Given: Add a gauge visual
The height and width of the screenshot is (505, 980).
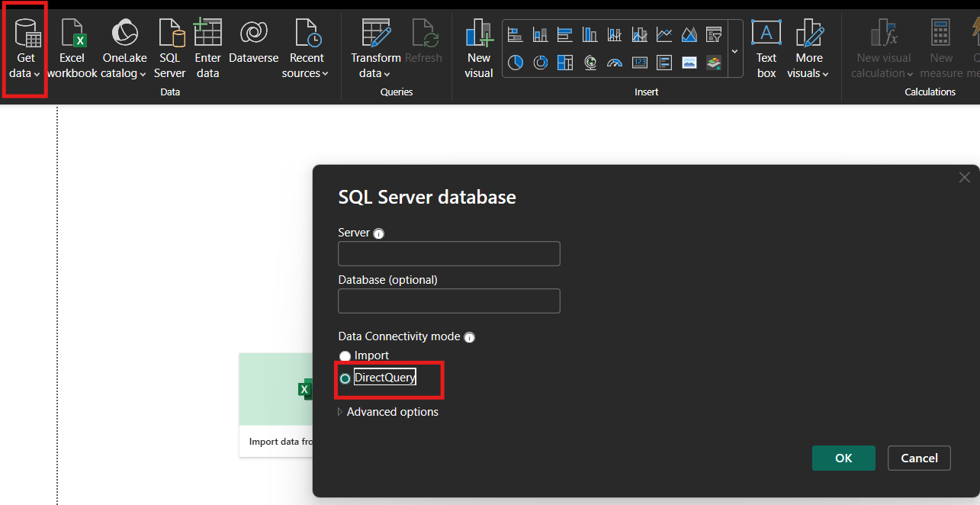Looking at the screenshot, I should 615,63.
